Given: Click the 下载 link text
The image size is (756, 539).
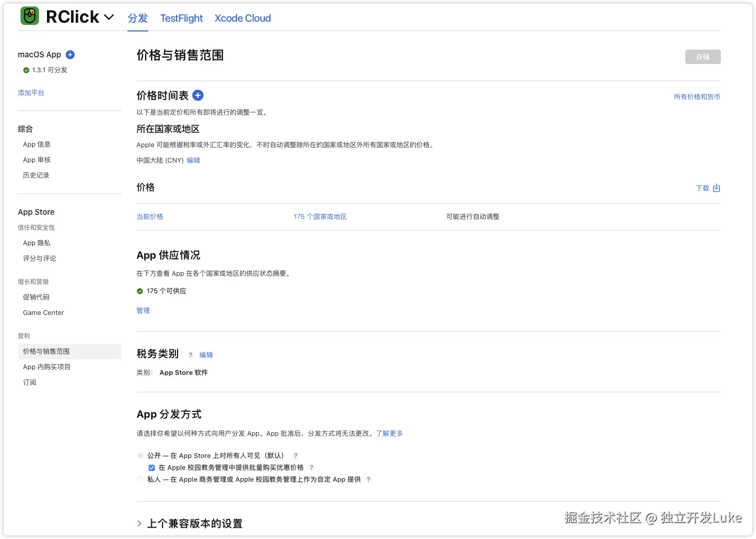Looking at the screenshot, I should (703, 188).
